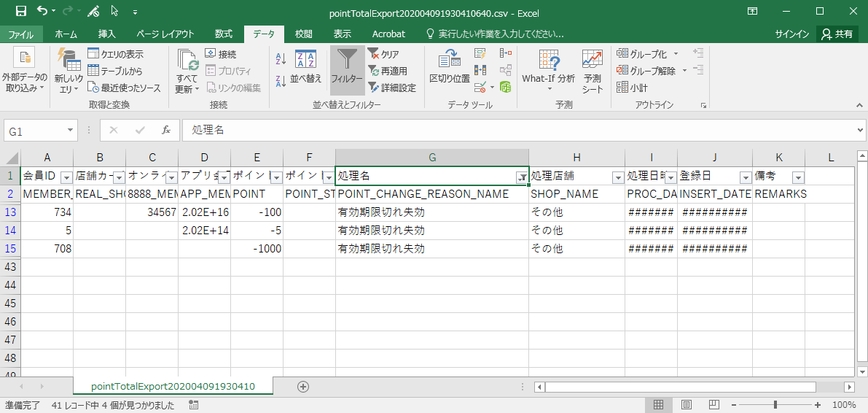Click the Forecast Sheet (予測シート) icon

[593, 66]
